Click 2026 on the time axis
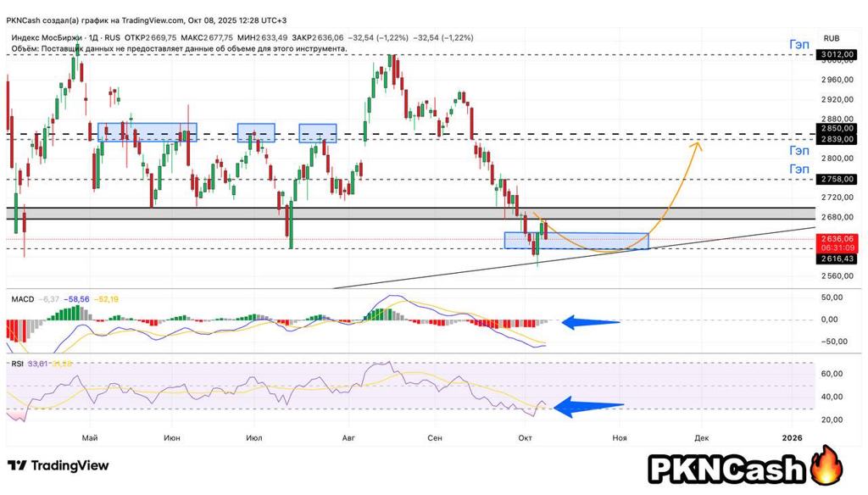This screenshot has width=868, height=495. coord(792,437)
